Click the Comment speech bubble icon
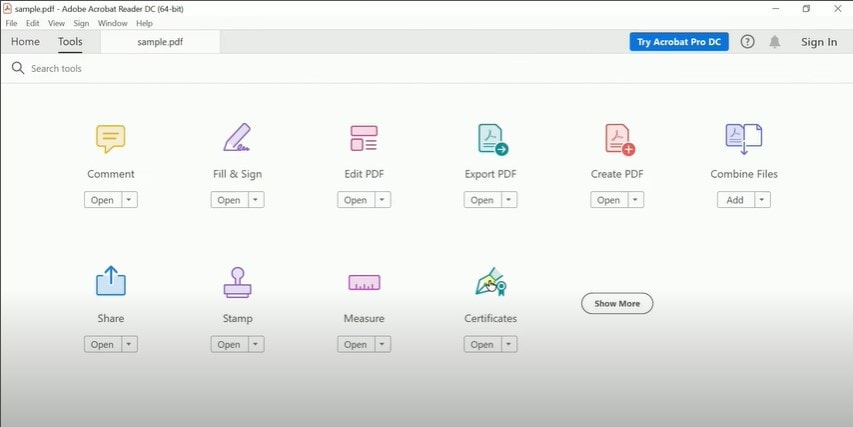This screenshot has width=853, height=427. click(x=110, y=139)
